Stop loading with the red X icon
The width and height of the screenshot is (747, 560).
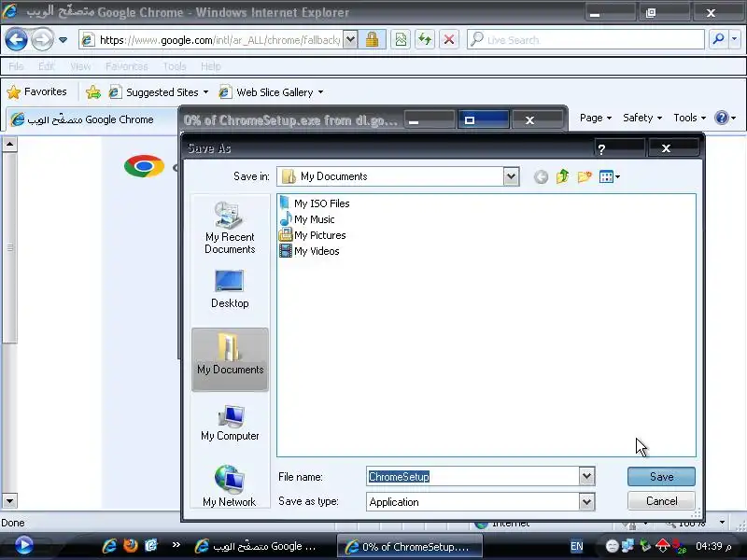[x=449, y=40]
